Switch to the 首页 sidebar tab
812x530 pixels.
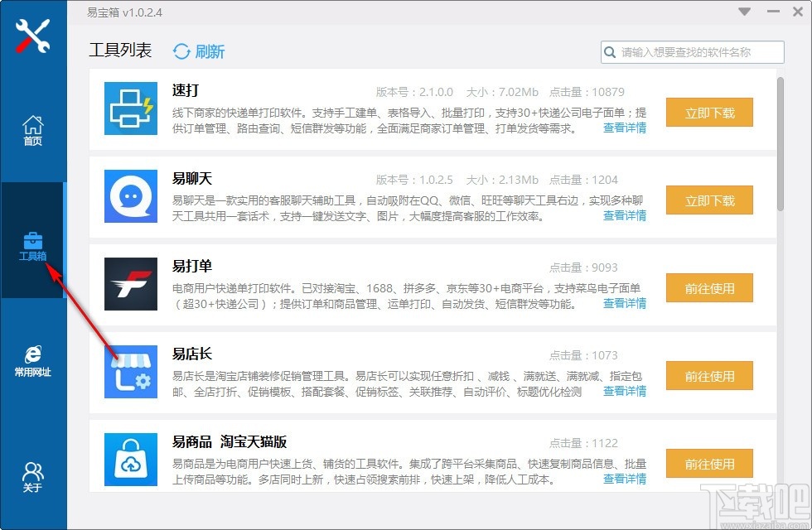(x=33, y=128)
